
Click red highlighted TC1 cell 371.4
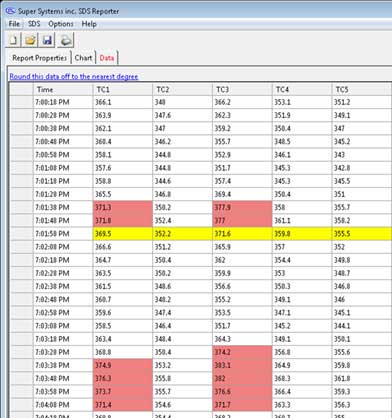pyautogui.click(x=123, y=405)
